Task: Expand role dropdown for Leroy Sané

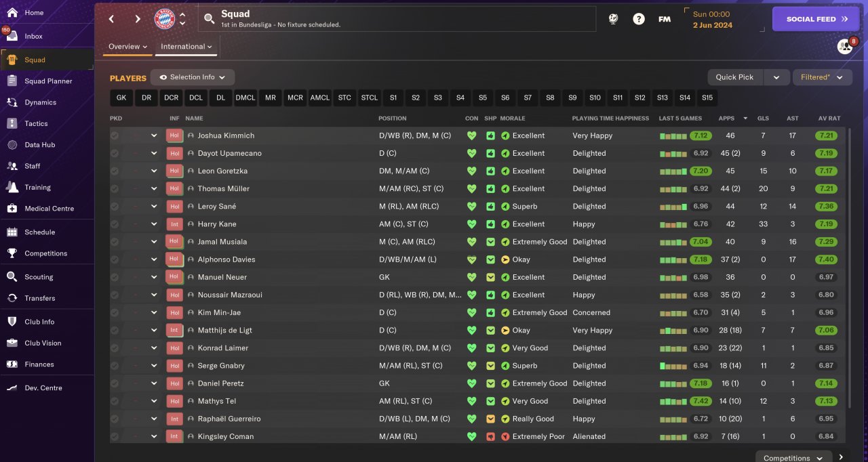Action: pyautogui.click(x=154, y=206)
